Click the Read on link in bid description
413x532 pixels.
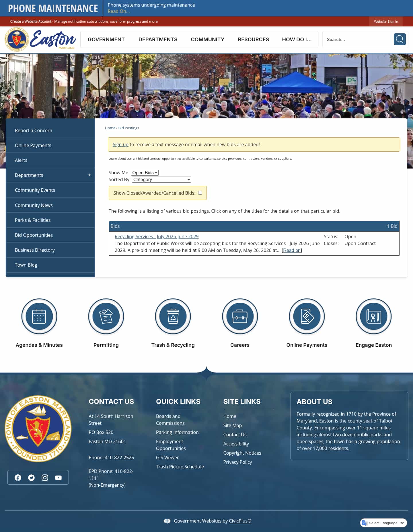292,250
